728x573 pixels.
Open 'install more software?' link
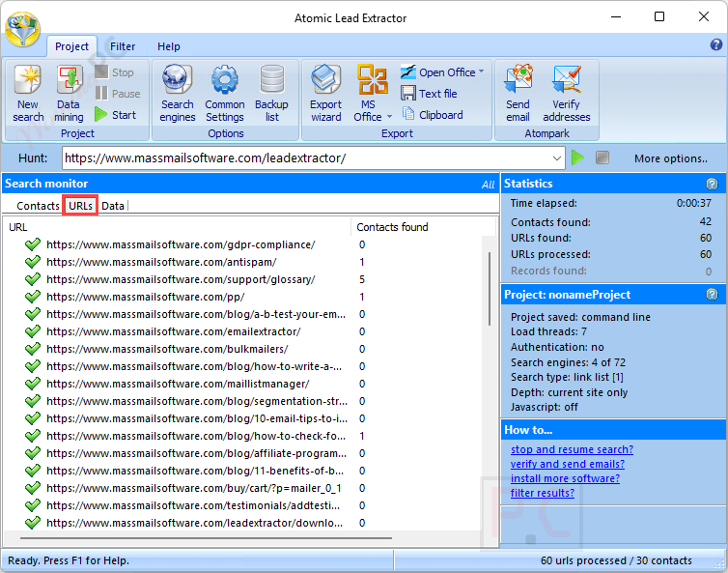pos(565,478)
